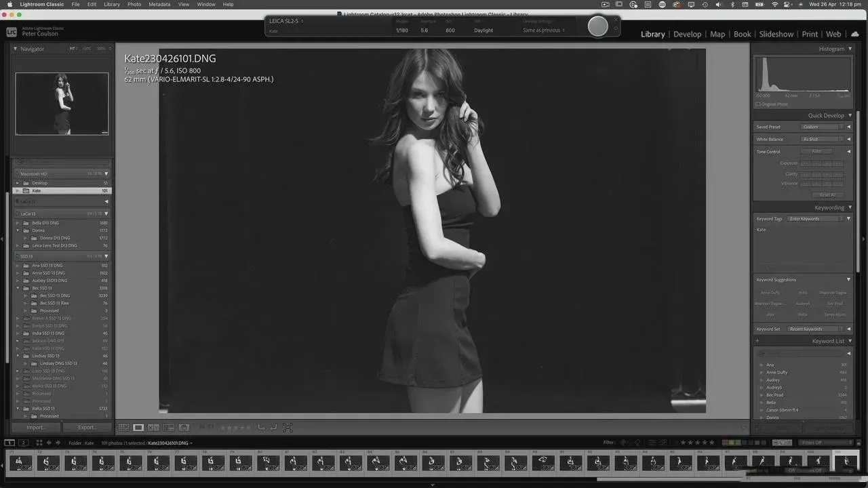868x488 pixels.
Task: Filter by red color label swatch
Action: click(724, 443)
